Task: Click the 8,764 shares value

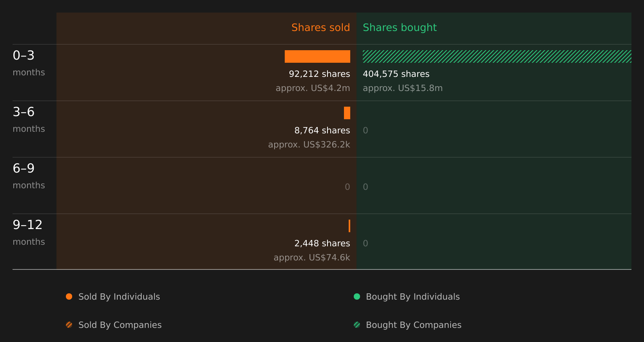Action: click(322, 131)
